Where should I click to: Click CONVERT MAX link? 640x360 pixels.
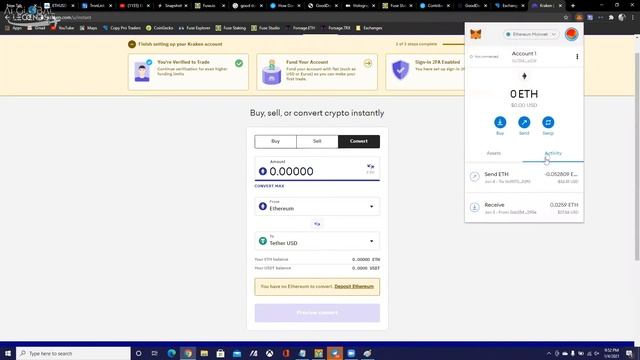(x=269, y=186)
